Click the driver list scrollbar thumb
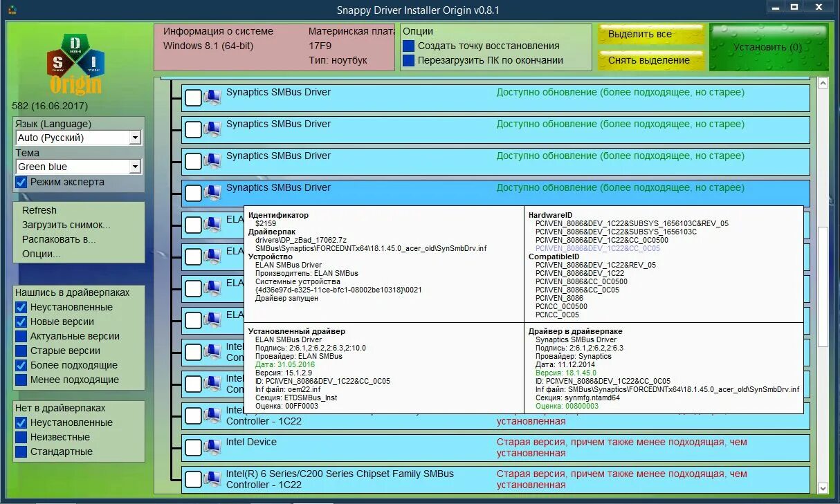This screenshot has width=840, height=504. [823, 287]
